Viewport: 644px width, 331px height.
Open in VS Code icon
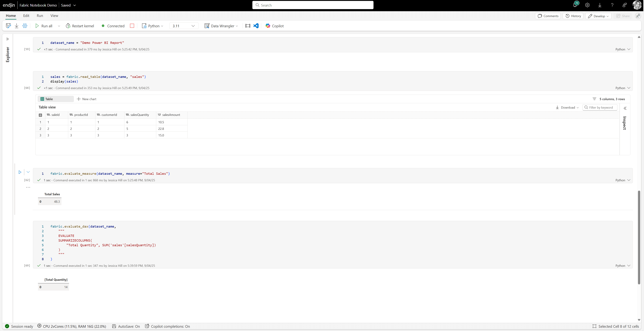click(256, 26)
